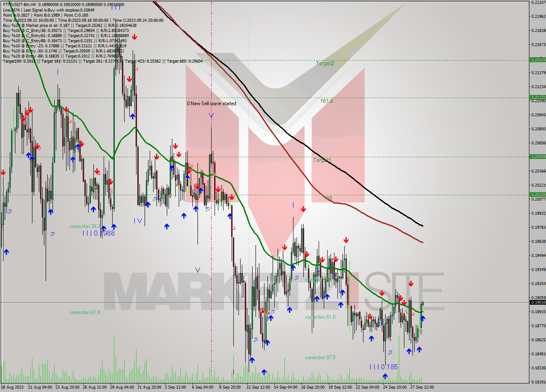Click the green 'Target1' label
The width and height of the screenshot is (546, 392).
322,160
